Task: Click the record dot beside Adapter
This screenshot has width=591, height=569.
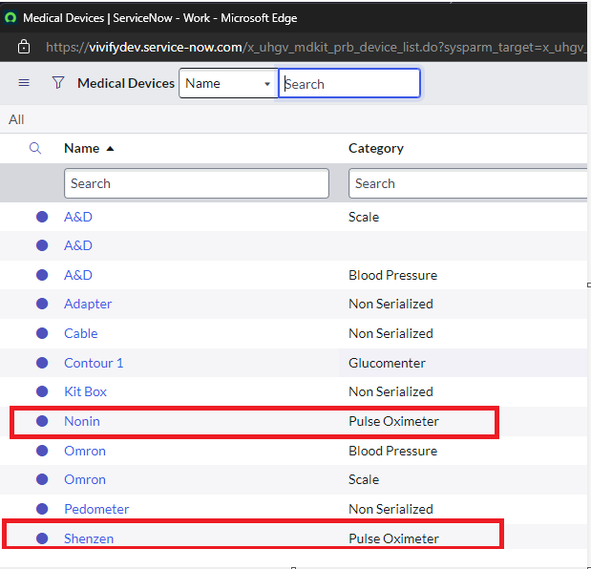Action: (x=42, y=304)
